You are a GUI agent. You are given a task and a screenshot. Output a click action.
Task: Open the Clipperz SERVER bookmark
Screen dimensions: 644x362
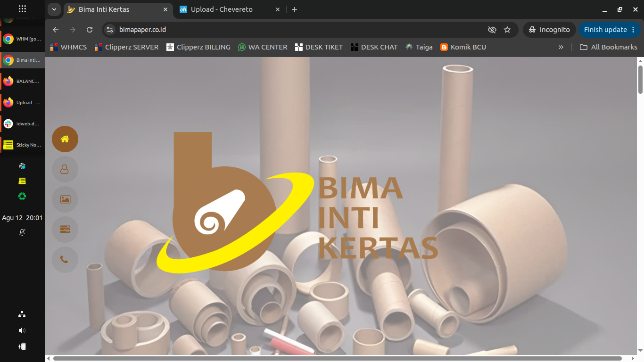(x=126, y=47)
